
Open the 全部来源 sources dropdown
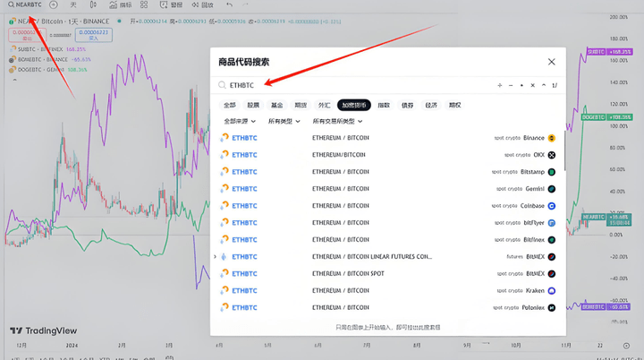pyautogui.click(x=240, y=122)
